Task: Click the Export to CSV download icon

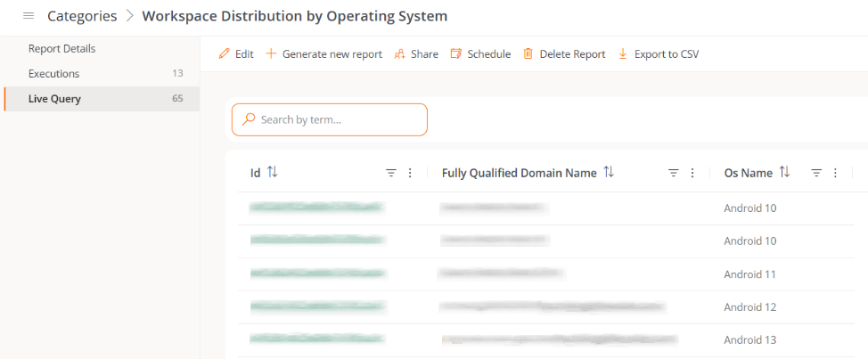Action: pyautogui.click(x=623, y=54)
